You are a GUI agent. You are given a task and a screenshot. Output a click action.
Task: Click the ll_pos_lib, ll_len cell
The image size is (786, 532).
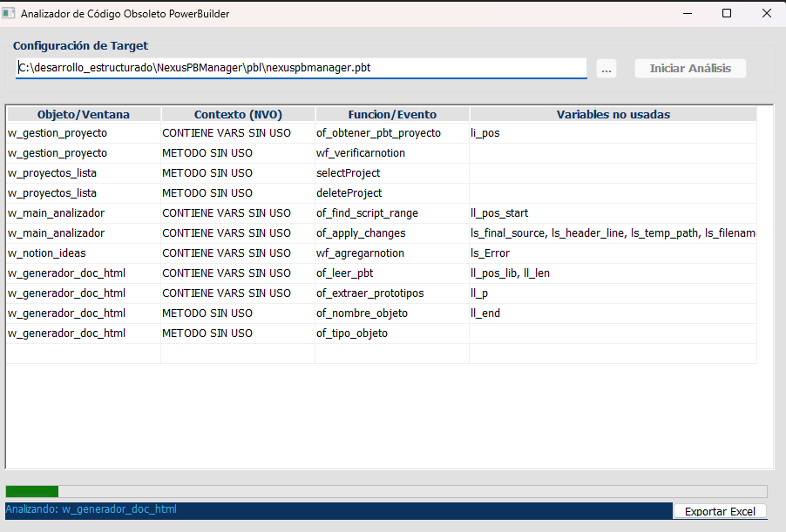pyautogui.click(x=613, y=273)
